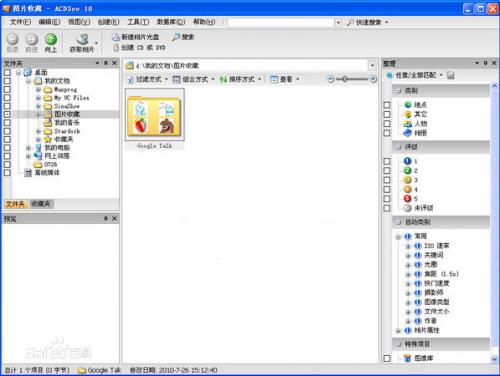Viewport: 500px width, 376px height.
Task: Click the Back navigation arrow icon
Action: tap(12, 39)
